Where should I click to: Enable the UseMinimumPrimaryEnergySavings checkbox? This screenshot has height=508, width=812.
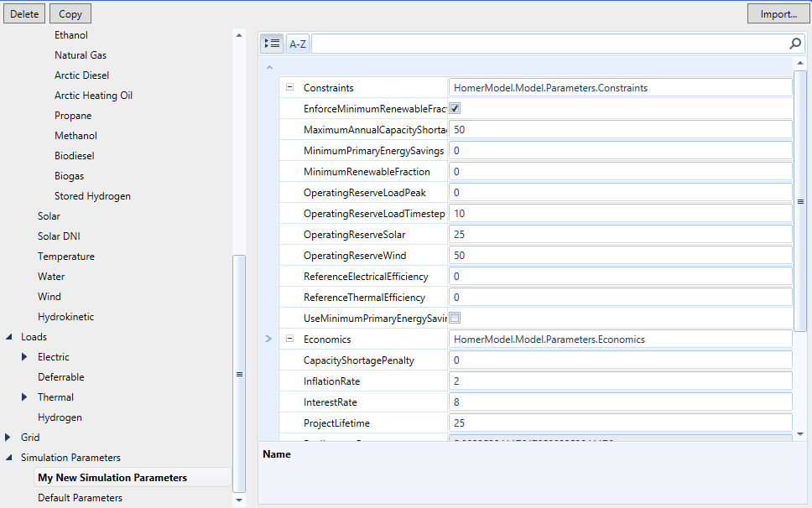pos(455,318)
